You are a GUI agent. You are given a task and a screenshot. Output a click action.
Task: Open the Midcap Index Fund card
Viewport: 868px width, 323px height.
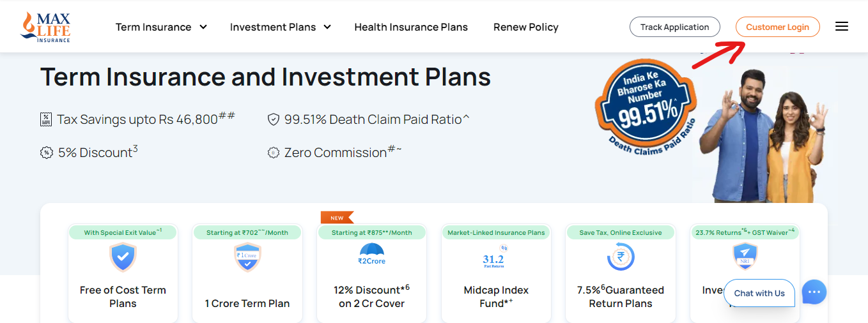click(x=496, y=273)
